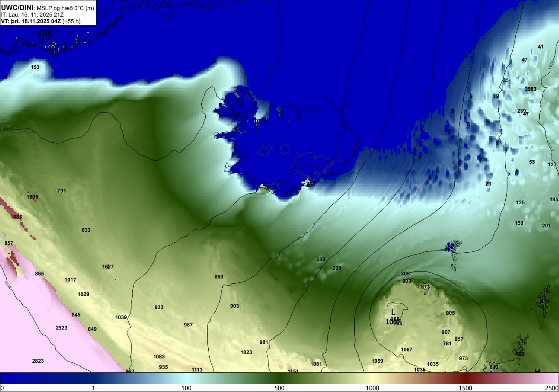Click the 125 height value
Viewport: 559px width, 392px height.
pos(520,203)
